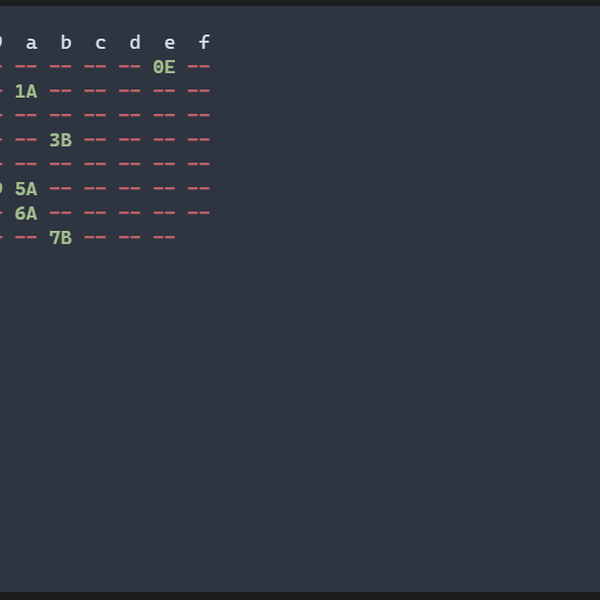Select the 7B address in the last row

click(60, 237)
